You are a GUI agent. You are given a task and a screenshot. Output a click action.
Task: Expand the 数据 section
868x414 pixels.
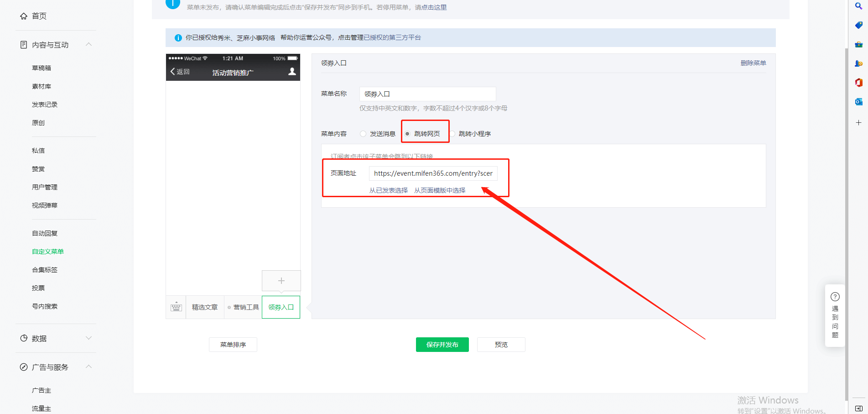[89, 338]
